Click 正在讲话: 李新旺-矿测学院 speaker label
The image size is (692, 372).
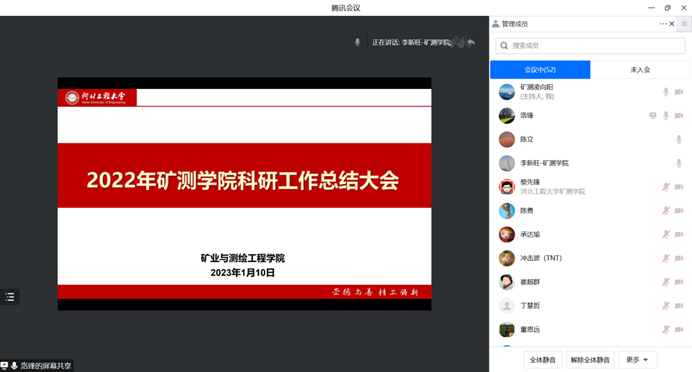coord(411,42)
